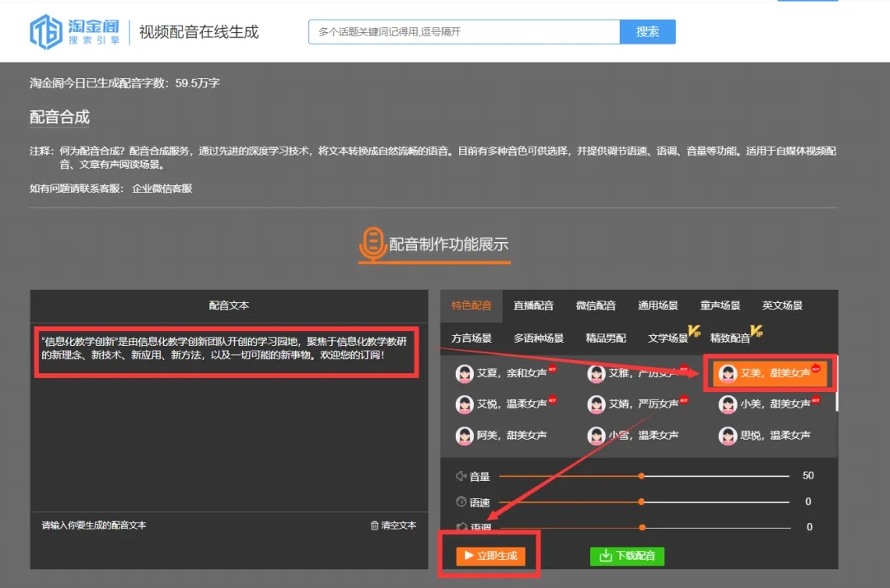The image size is (890, 588).
Task: Click the 淘金阁今日已生成配音字数 statistic text
Action: (x=124, y=83)
